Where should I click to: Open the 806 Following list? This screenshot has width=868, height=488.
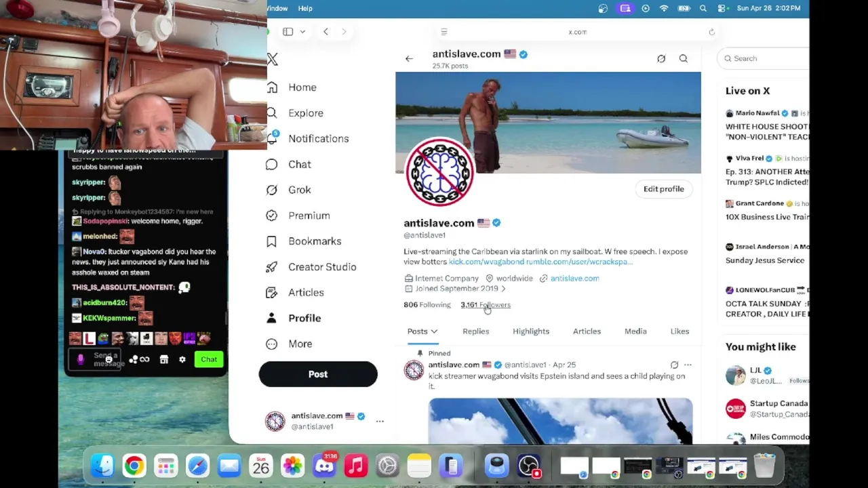[427, 305]
